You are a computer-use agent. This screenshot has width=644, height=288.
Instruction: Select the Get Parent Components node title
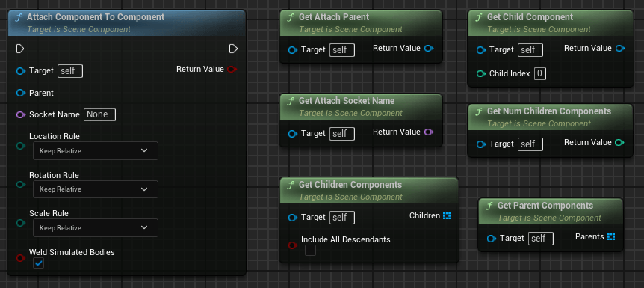[545, 205]
